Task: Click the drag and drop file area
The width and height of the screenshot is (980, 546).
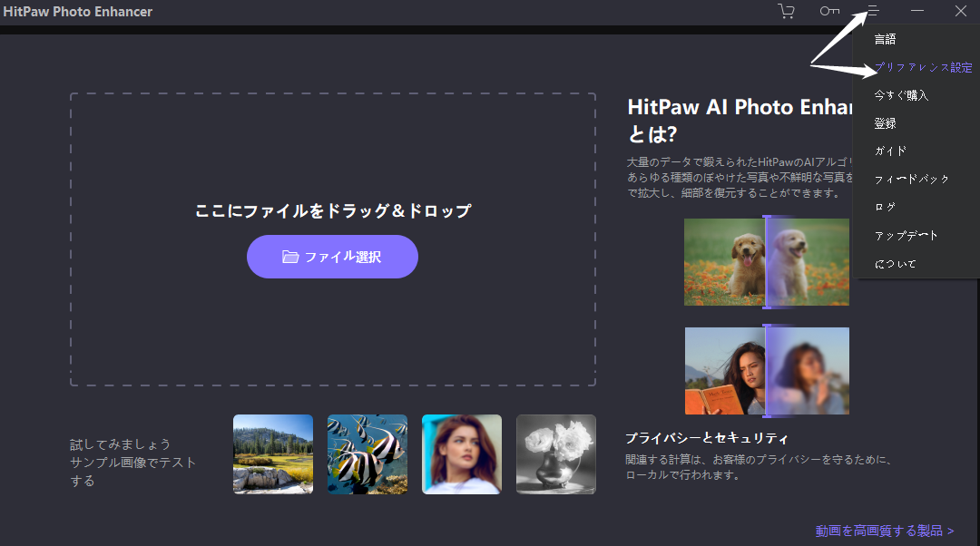Action: pyautogui.click(x=332, y=239)
